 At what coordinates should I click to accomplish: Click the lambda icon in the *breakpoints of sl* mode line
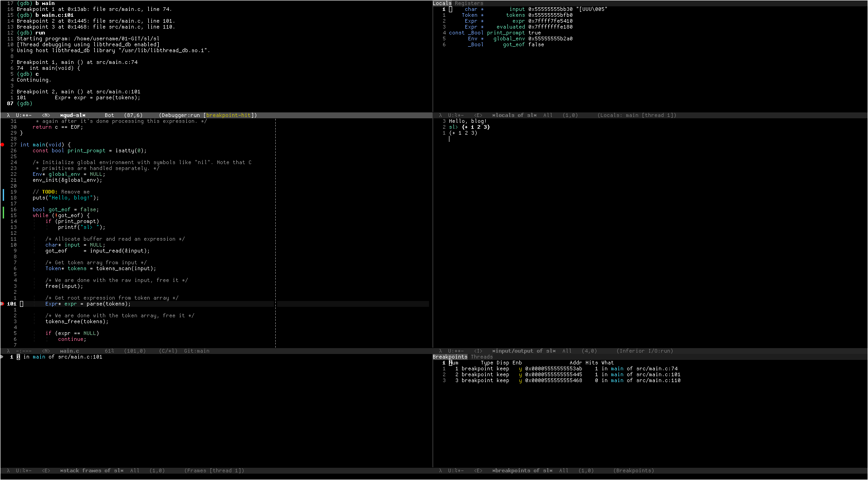coord(440,470)
